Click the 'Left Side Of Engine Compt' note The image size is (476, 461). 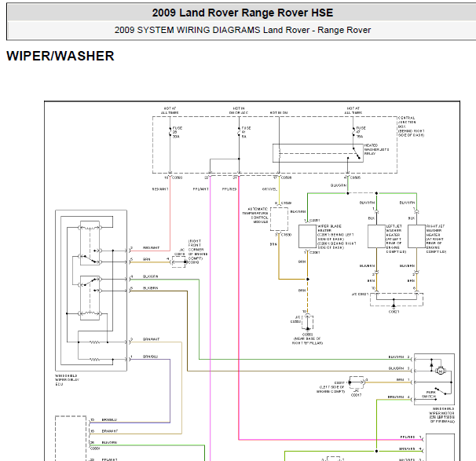pos(331,390)
